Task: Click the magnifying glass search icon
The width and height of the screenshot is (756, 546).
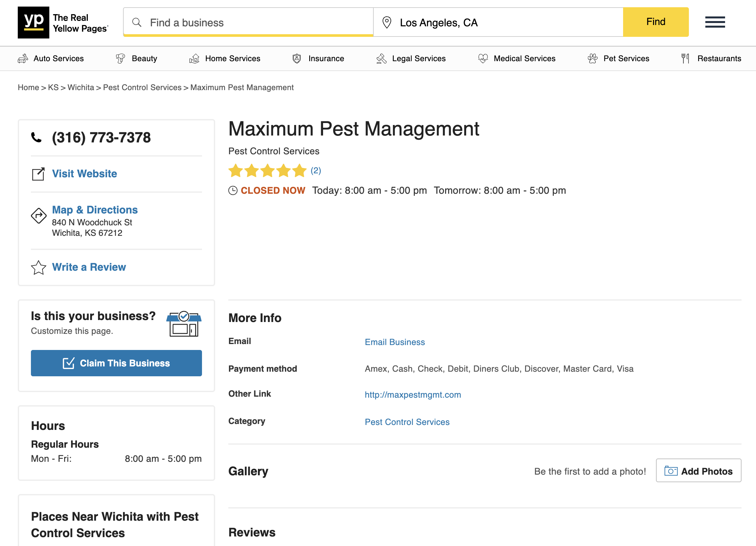Action: coord(137,22)
